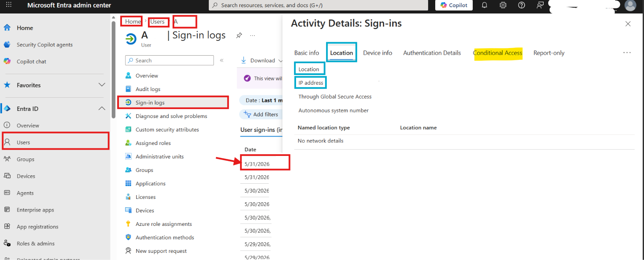Open Security Copilot agents
Screen dimensions: 644x260
click(44, 45)
